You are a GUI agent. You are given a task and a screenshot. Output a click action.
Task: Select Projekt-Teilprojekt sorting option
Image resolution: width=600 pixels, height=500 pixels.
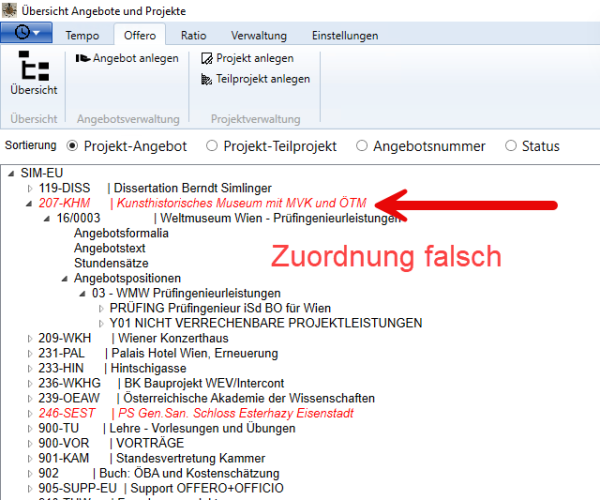pyautogui.click(x=212, y=146)
